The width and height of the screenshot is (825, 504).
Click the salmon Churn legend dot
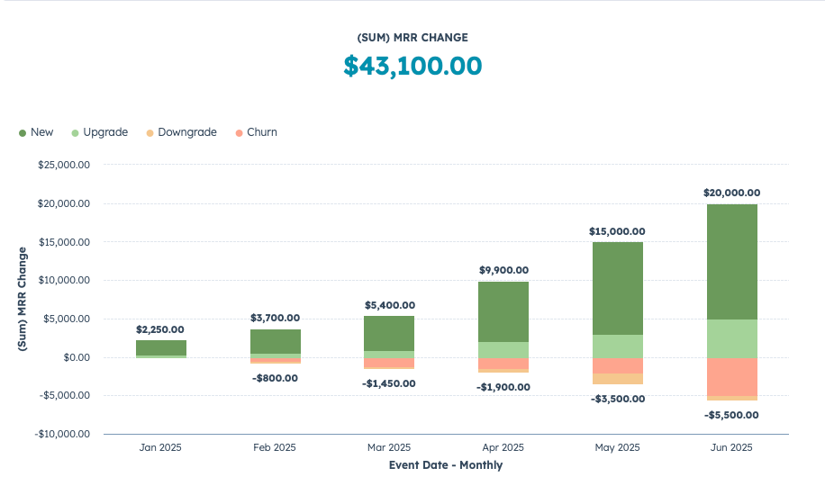click(239, 133)
